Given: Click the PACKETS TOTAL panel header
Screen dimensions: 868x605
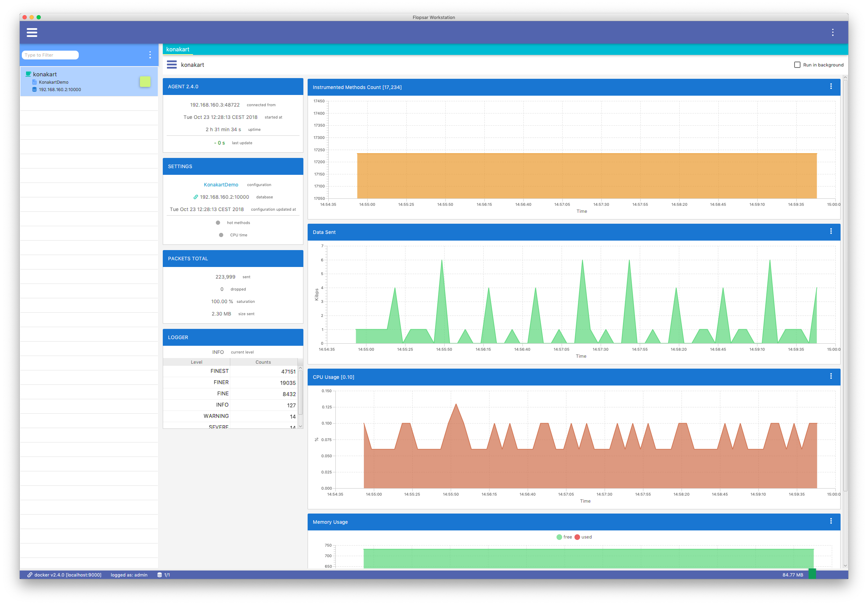Looking at the screenshot, I should 233,259.
